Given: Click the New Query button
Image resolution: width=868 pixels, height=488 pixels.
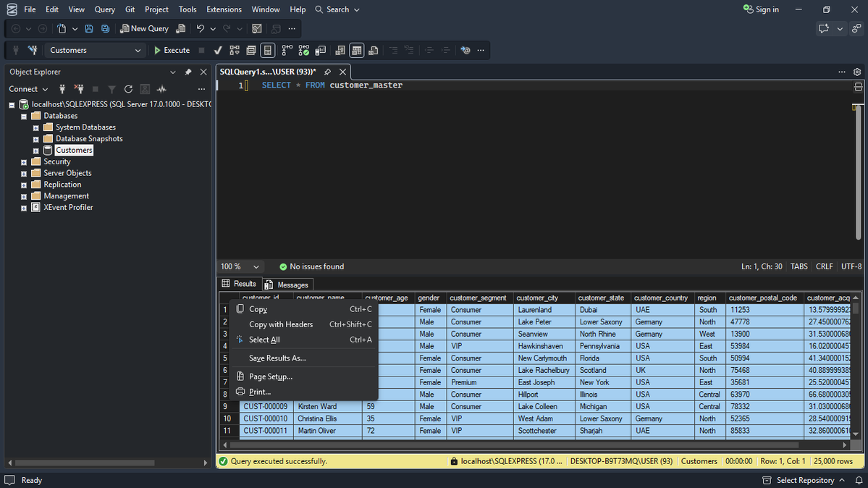Looking at the screenshot, I should [x=145, y=29].
